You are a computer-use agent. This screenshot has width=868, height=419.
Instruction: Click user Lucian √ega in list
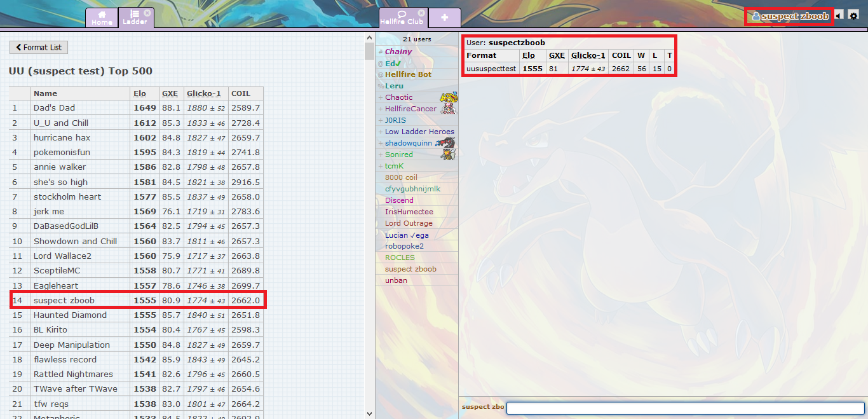pos(407,235)
